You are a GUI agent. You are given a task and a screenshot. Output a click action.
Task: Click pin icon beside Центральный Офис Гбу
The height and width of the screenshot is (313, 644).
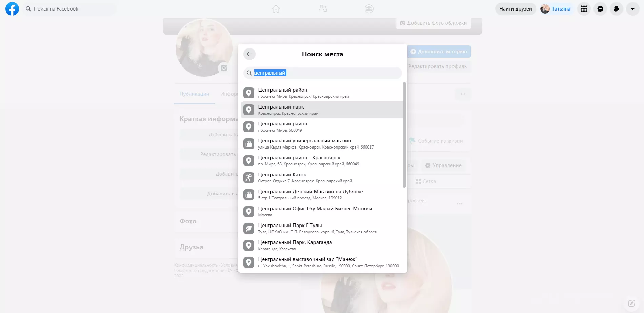249,212
